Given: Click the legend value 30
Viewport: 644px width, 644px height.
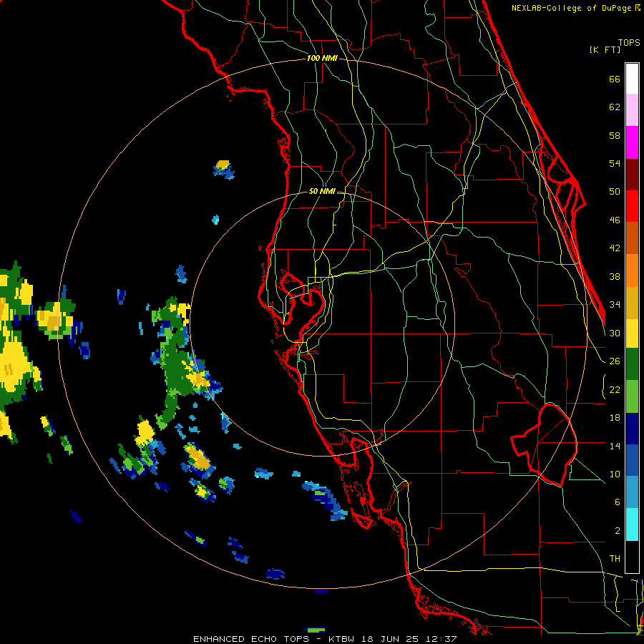Looking at the screenshot, I should tap(615, 333).
